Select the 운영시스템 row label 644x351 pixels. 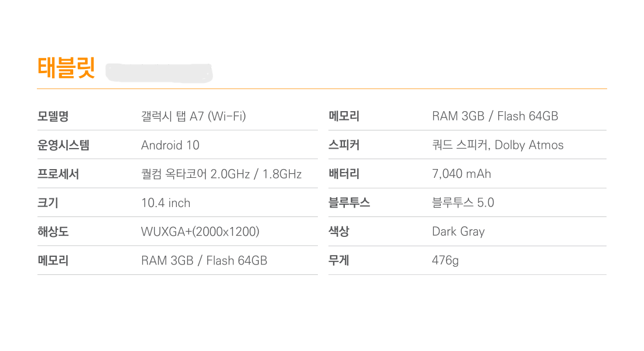pos(63,145)
